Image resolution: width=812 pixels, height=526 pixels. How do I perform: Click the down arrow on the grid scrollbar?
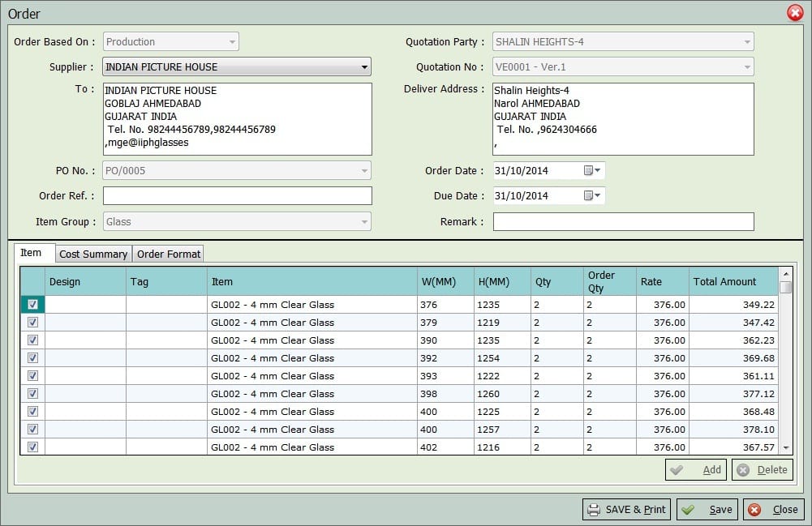785,447
